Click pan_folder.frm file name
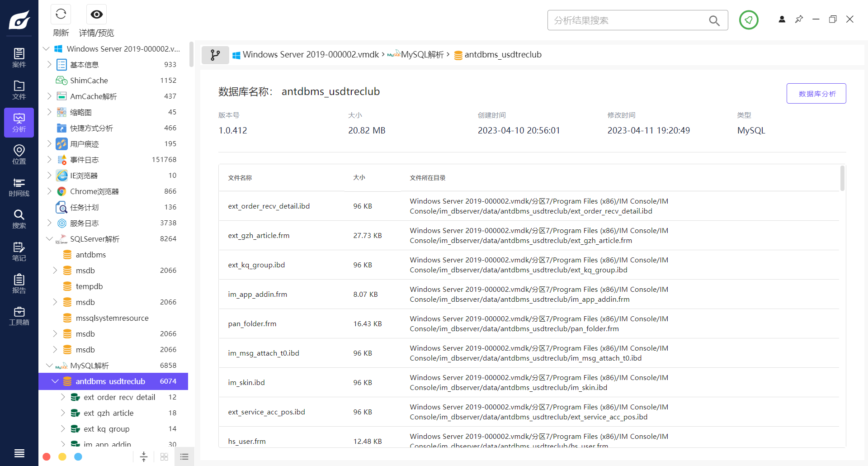The image size is (868, 466). [252, 324]
